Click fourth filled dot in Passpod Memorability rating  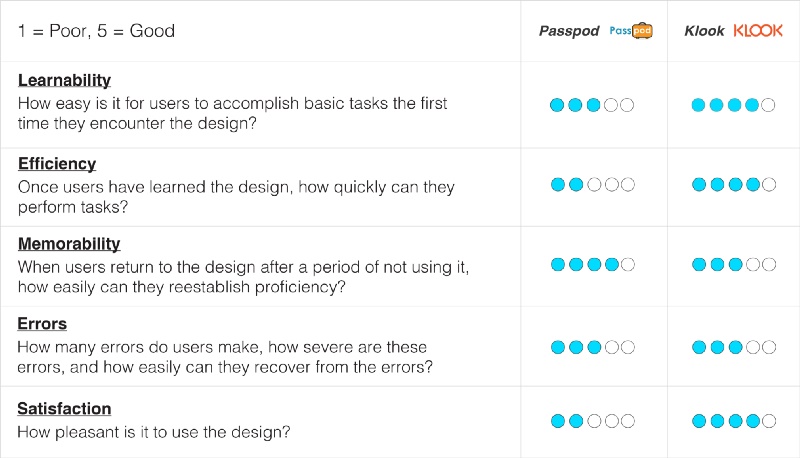[x=612, y=265]
